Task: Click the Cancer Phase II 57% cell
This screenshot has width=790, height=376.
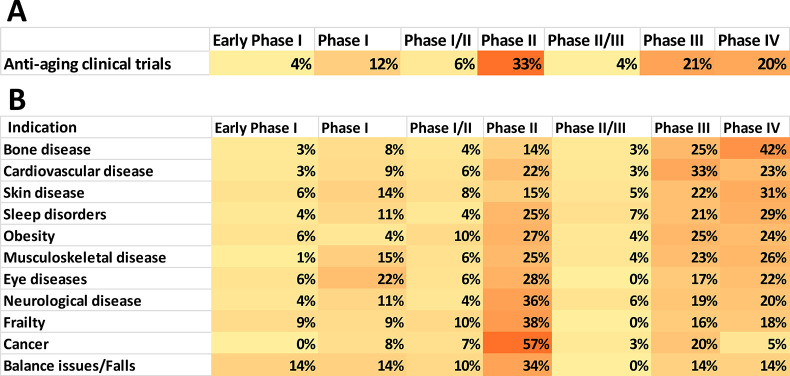Action: tap(517, 344)
